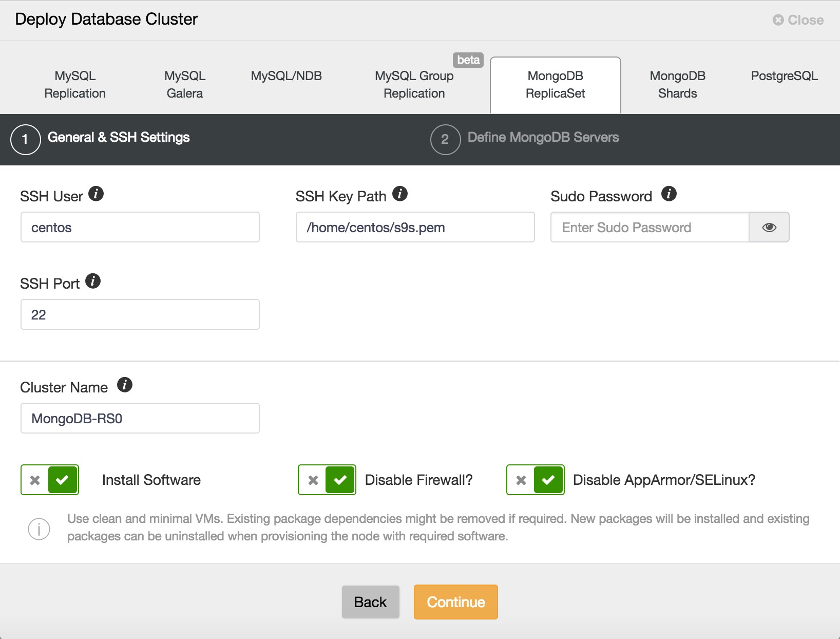This screenshot has height=639, width=840.
Task: Click the 'Install Software' label text
Action: pyautogui.click(x=151, y=480)
